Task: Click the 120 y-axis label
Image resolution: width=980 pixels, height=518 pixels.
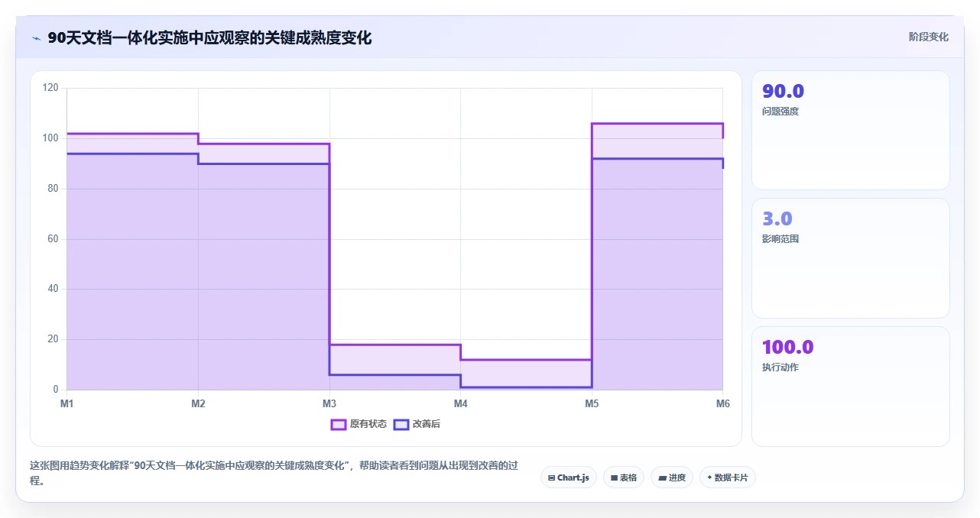Action: coord(50,88)
